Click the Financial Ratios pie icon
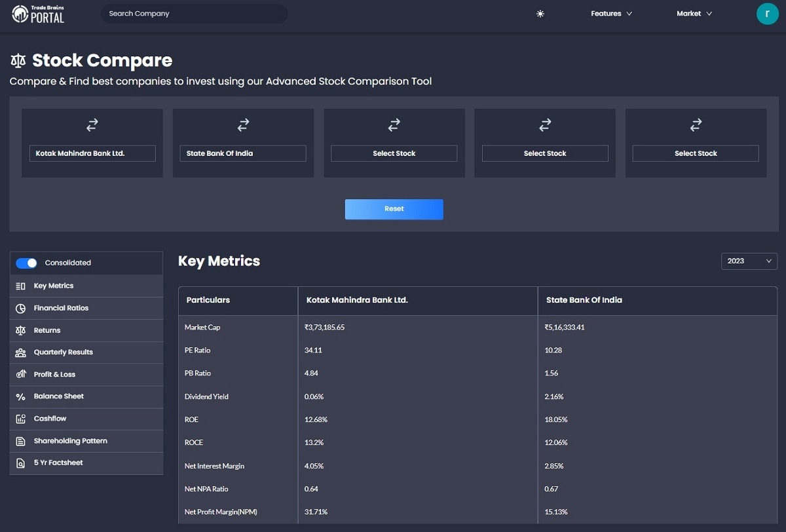 pyautogui.click(x=20, y=309)
